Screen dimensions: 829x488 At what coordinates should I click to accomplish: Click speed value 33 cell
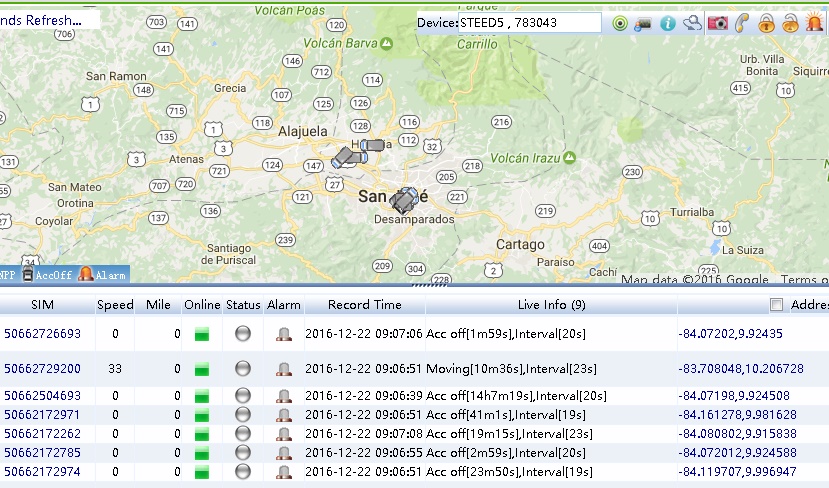pos(115,369)
